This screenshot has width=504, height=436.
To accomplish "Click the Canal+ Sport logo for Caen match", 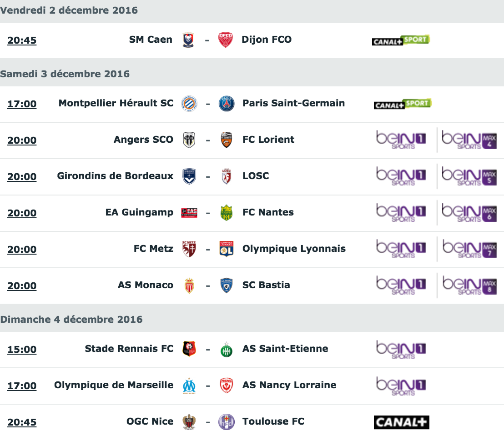I will 401,40.
